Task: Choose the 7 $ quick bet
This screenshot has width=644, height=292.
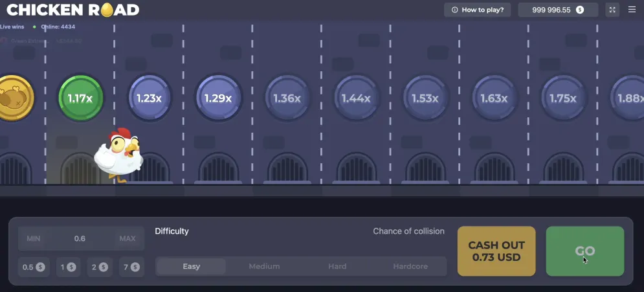Action: (131, 267)
